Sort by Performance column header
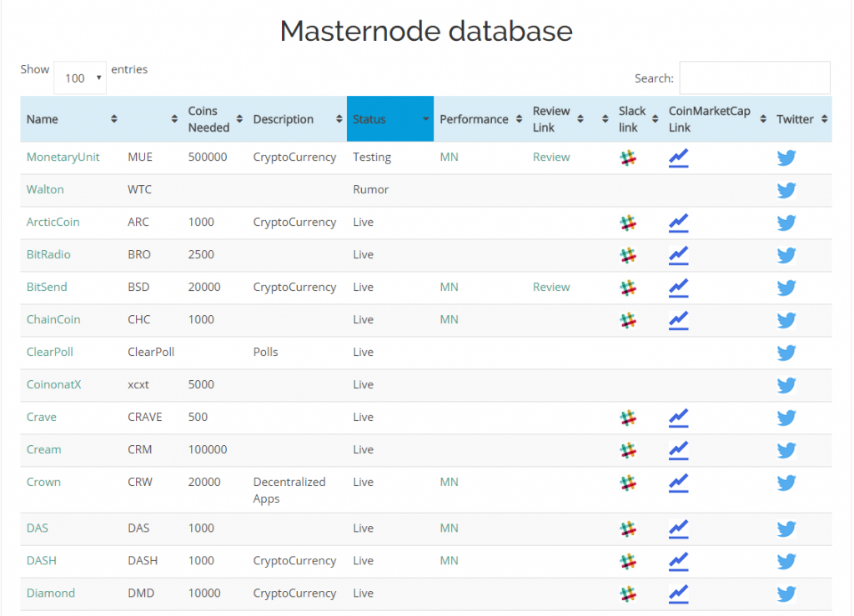The height and width of the screenshot is (616, 854). (480, 119)
